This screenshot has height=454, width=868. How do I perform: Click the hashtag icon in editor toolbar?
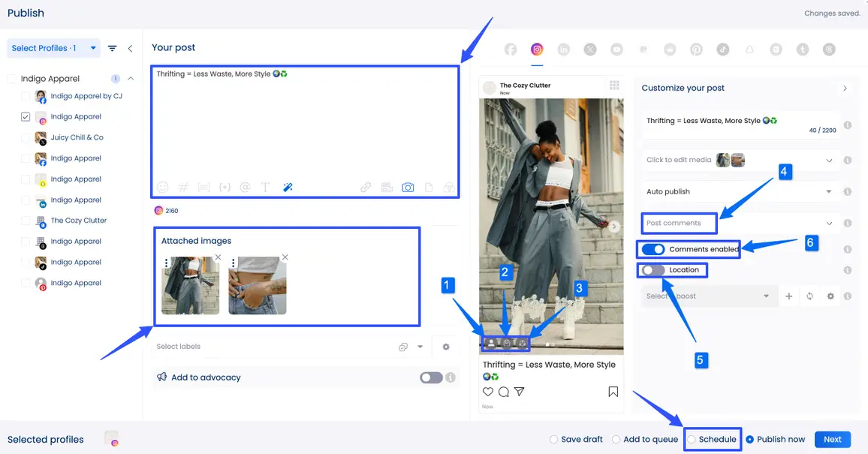(x=183, y=188)
